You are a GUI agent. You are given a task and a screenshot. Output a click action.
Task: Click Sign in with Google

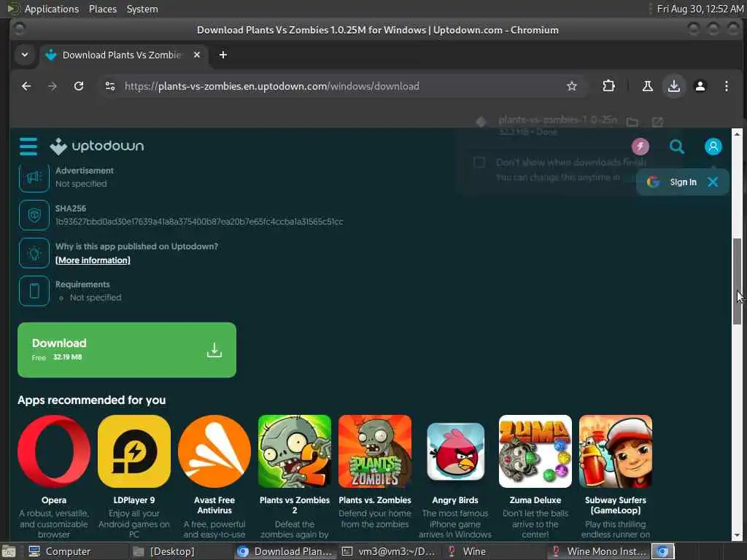[x=672, y=182]
